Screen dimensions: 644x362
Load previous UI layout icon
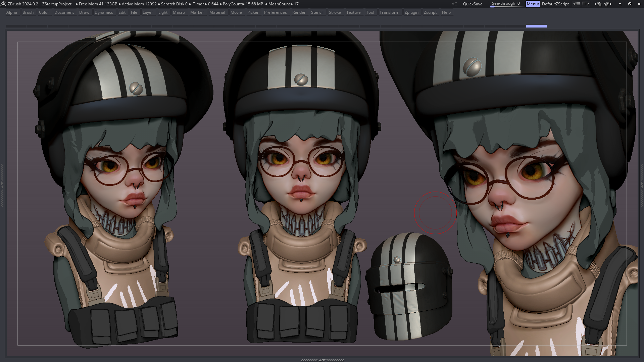pyautogui.click(x=598, y=4)
